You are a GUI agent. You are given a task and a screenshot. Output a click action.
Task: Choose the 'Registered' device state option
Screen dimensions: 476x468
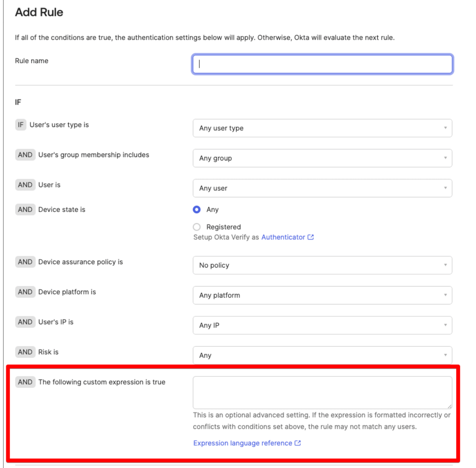197,227
